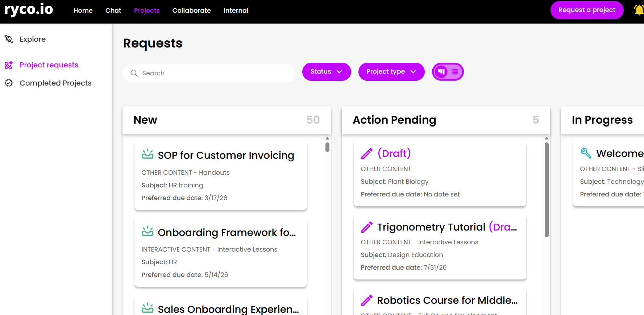Image resolution: width=644 pixels, height=315 pixels.
Task: Click pencil icon on Robotics Course card
Action: (x=367, y=300)
